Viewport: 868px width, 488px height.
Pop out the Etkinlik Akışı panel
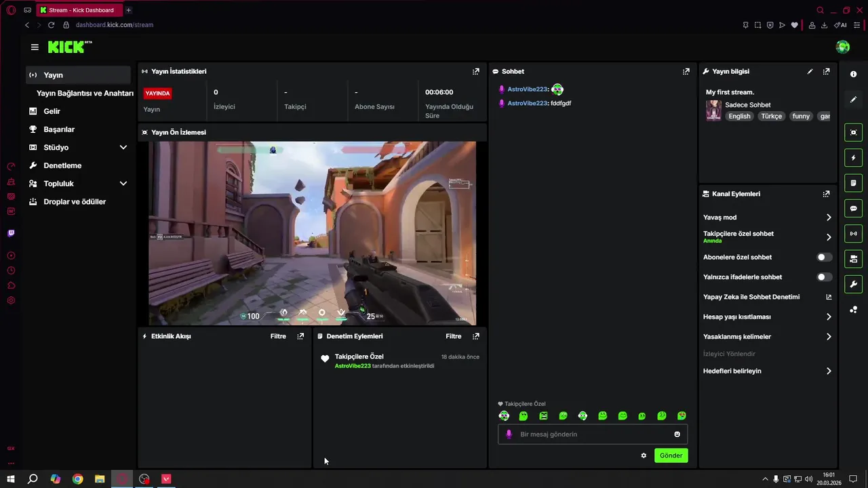click(300, 336)
